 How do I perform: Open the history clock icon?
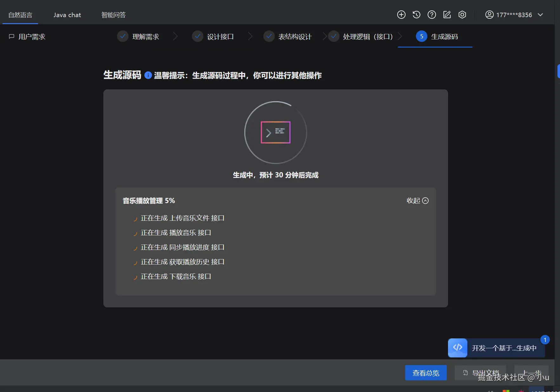click(x=416, y=15)
